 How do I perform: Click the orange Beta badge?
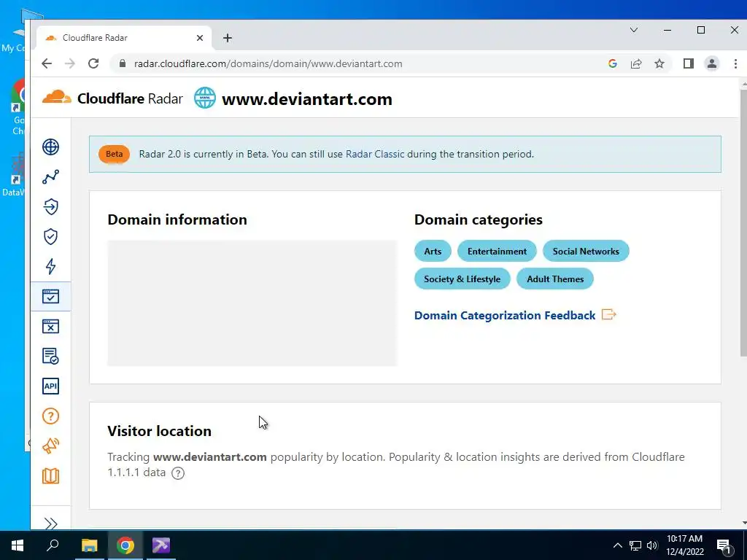(x=114, y=155)
